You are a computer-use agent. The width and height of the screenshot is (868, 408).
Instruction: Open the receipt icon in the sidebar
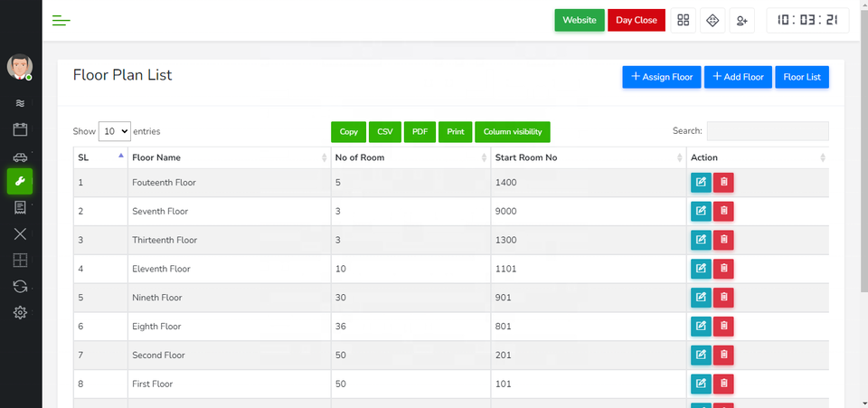click(20, 208)
